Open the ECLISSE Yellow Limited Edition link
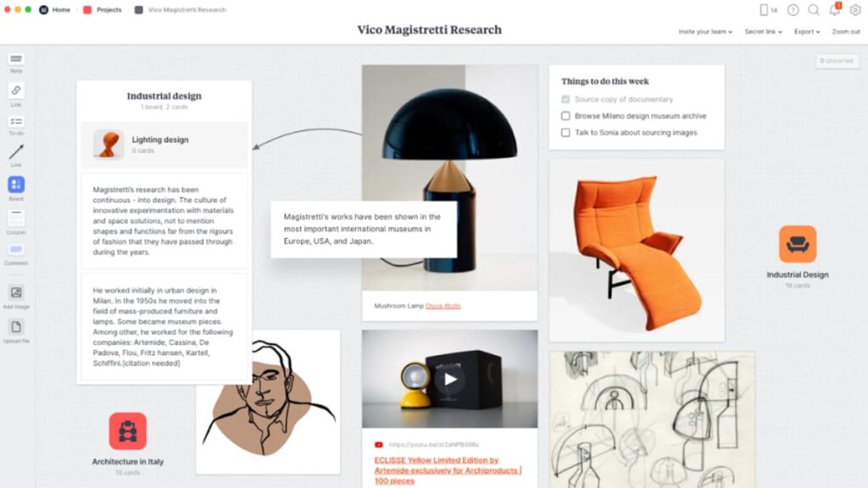 448,470
